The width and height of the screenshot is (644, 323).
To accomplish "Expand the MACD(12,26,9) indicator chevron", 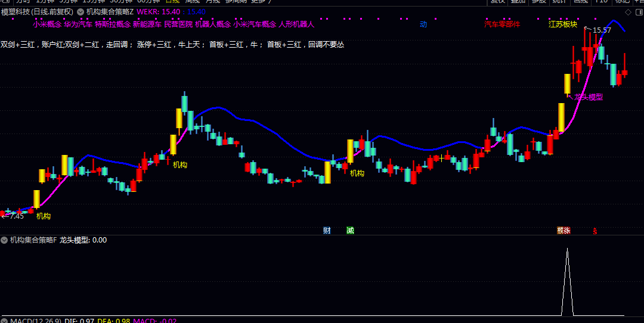I will tap(4, 321).
